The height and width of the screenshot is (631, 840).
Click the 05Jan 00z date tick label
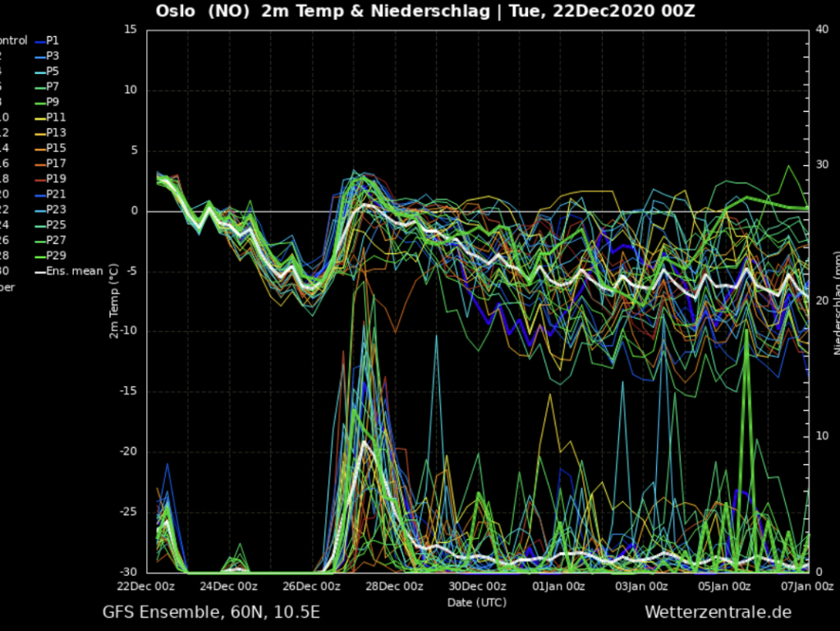pos(723,586)
